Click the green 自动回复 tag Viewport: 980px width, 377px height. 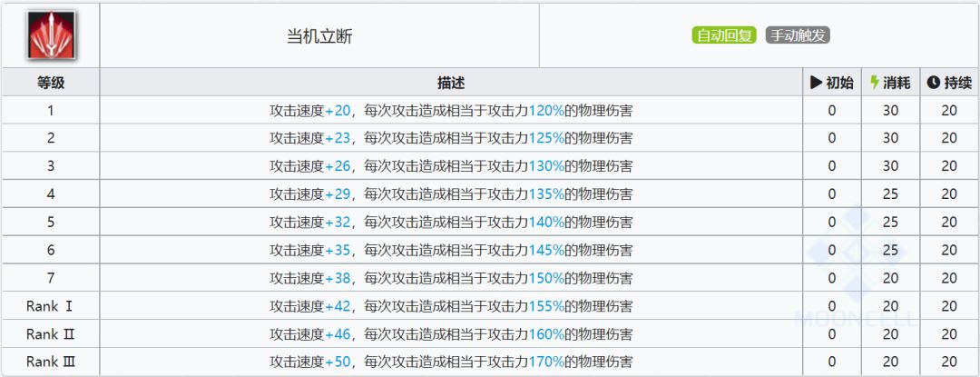click(724, 36)
